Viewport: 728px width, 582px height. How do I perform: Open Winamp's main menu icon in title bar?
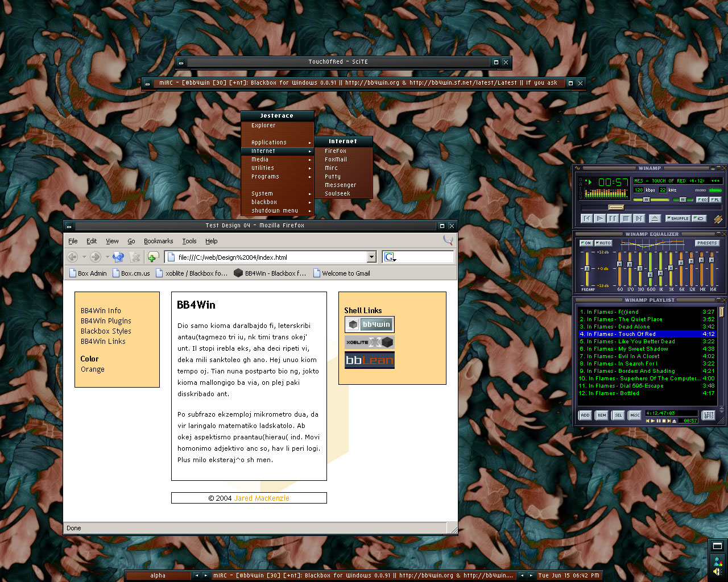click(x=577, y=168)
